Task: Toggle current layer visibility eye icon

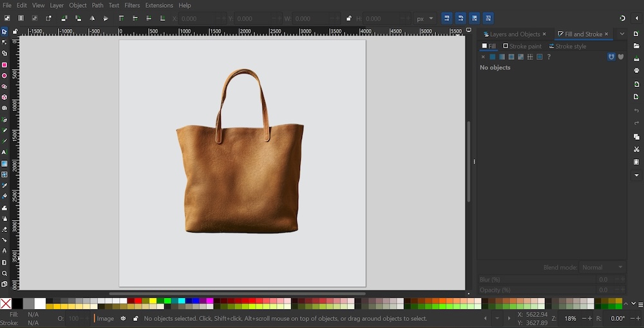Action: [x=123, y=318]
